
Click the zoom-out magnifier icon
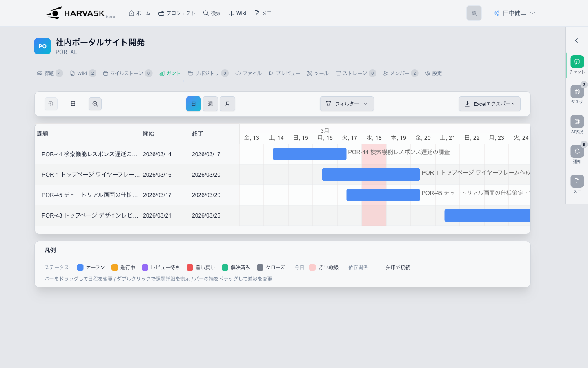point(95,104)
